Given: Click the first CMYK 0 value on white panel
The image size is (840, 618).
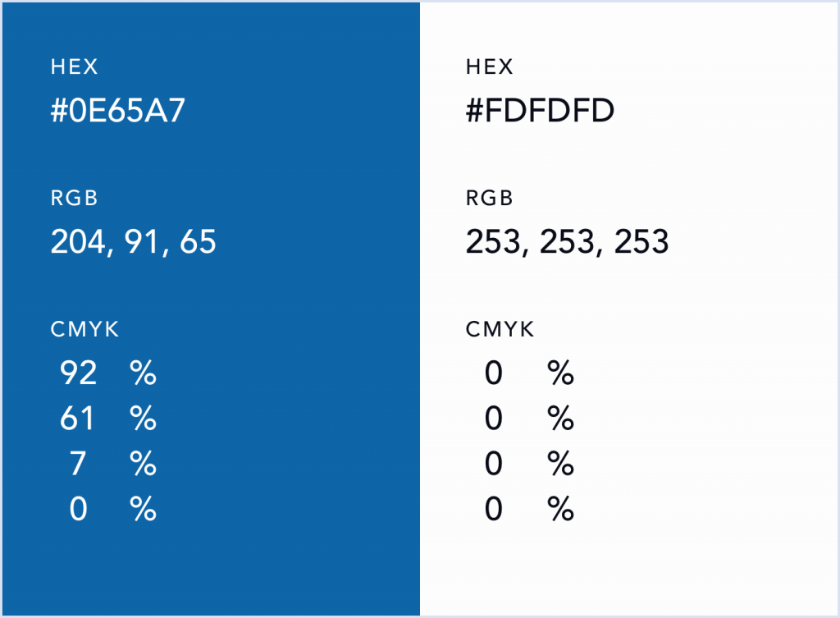Looking at the screenshot, I should tap(493, 374).
